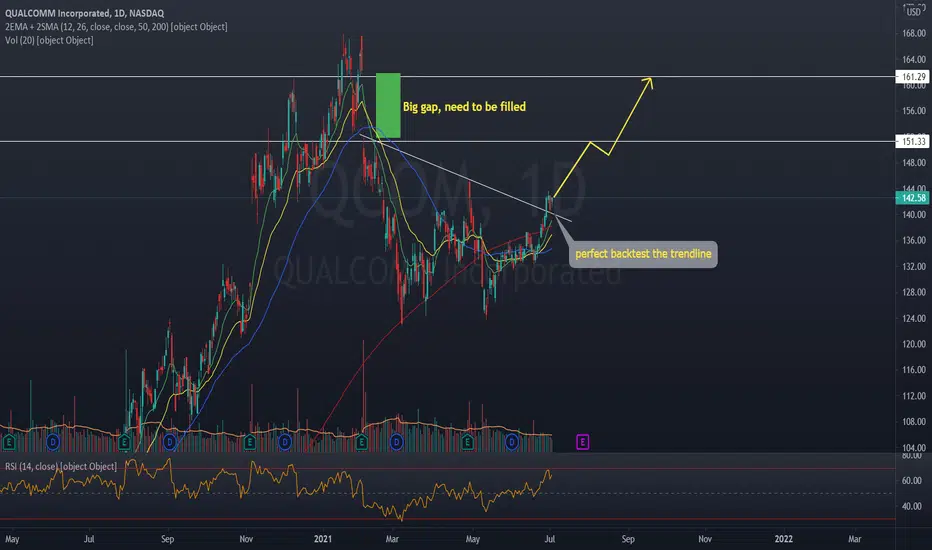The width and height of the screenshot is (932, 550).
Task: Click the Nov label left of 2021
Action: coord(246,539)
